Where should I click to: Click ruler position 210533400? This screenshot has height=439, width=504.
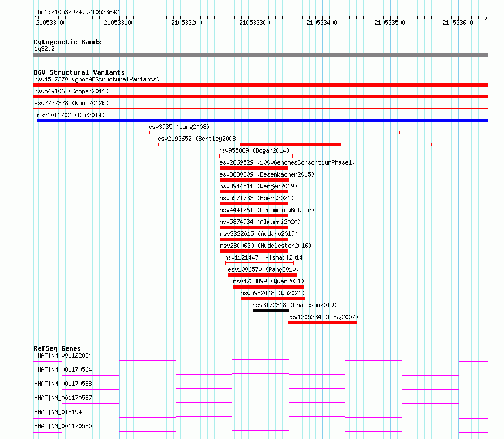tap(322, 23)
